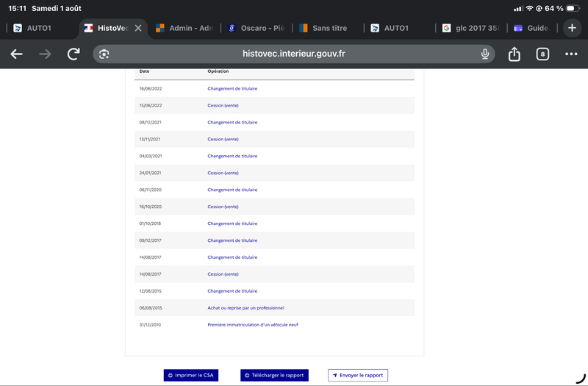Tap the 15:11 clock in status bar

click(17, 8)
